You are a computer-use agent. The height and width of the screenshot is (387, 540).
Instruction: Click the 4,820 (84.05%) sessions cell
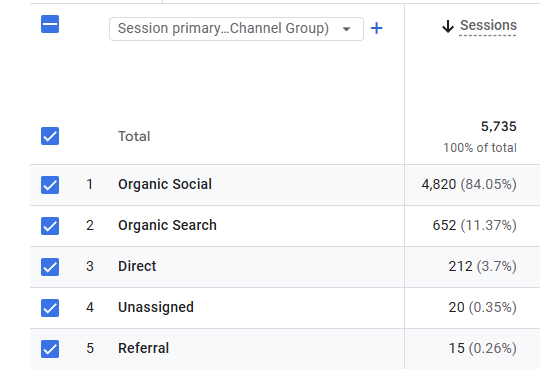[x=469, y=185]
